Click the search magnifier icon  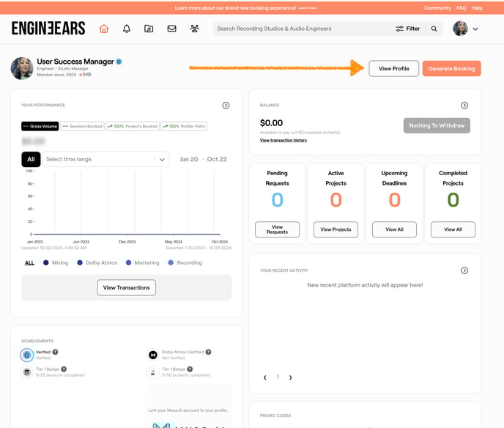click(434, 29)
